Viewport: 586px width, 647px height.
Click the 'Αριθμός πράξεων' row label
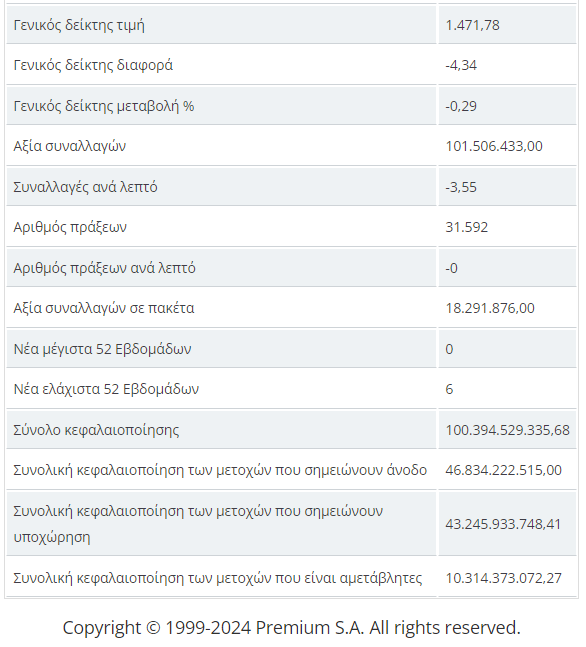coord(70,227)
